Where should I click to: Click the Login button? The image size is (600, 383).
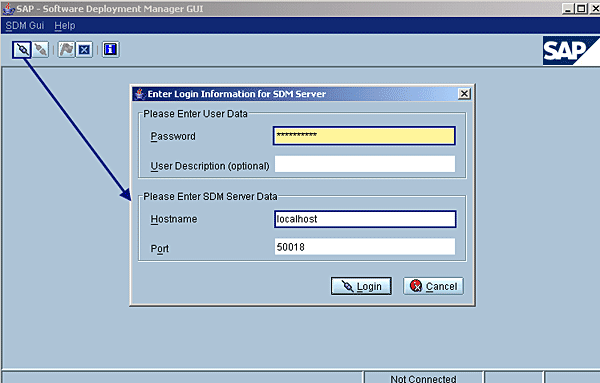[361, 286]
